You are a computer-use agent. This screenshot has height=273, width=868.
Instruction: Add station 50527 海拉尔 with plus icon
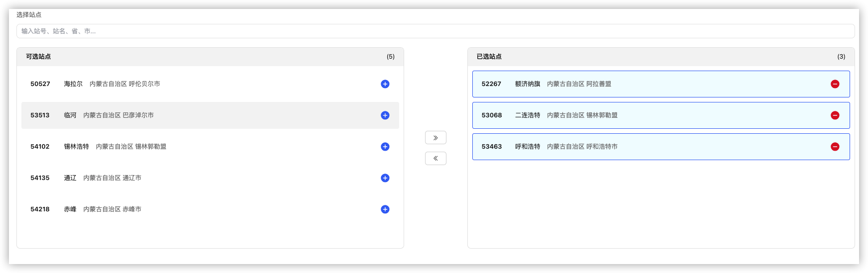pos(385,84)
